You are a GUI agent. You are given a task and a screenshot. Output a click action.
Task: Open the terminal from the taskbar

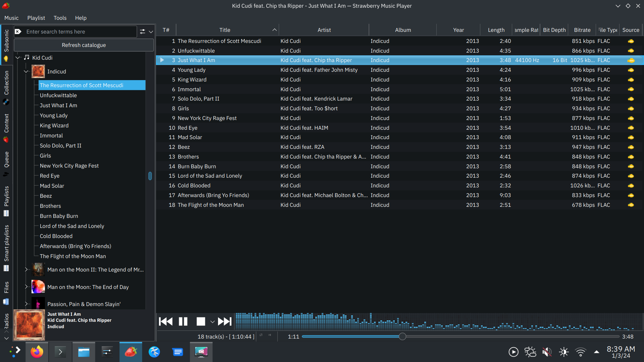tap(60, 352)
